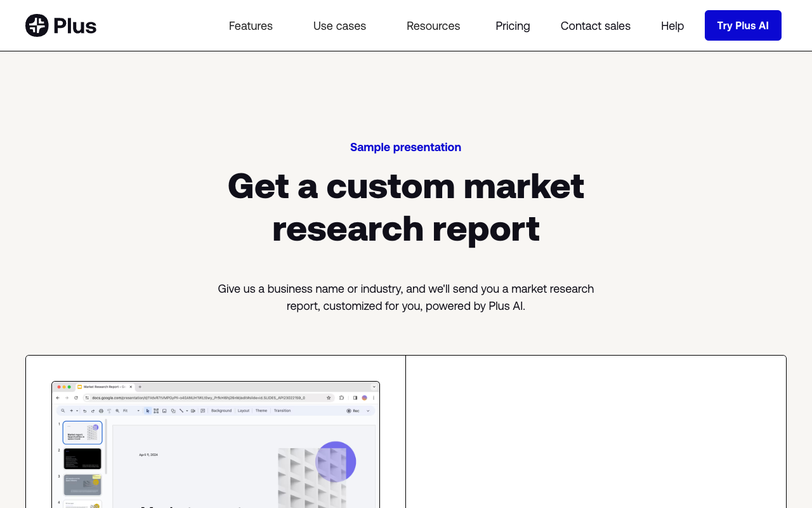Expand the Use cases menu
This screenshot has height=508, width=812.
pos(339,26)
